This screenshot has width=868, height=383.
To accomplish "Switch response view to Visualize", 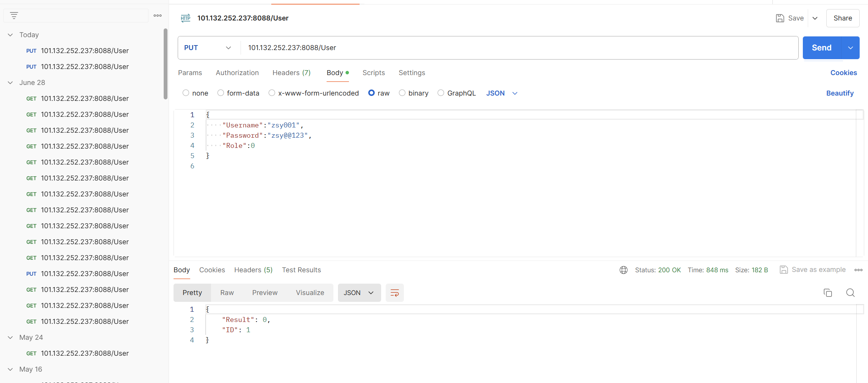I will (310, 293).
